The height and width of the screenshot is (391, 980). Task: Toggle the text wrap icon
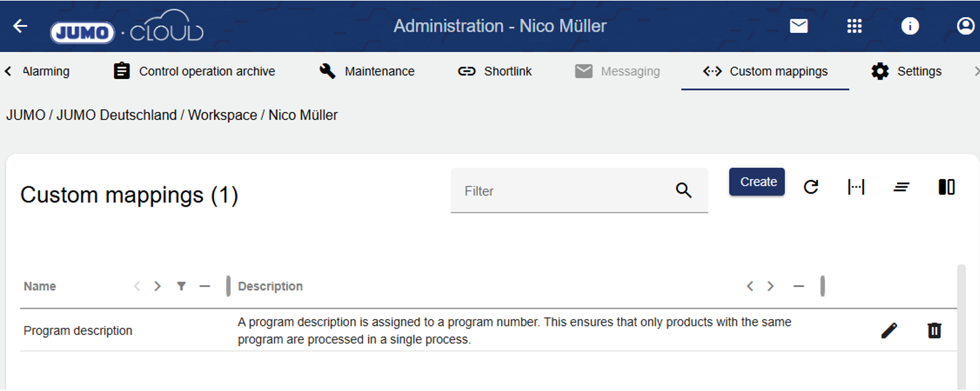(901, 188)
